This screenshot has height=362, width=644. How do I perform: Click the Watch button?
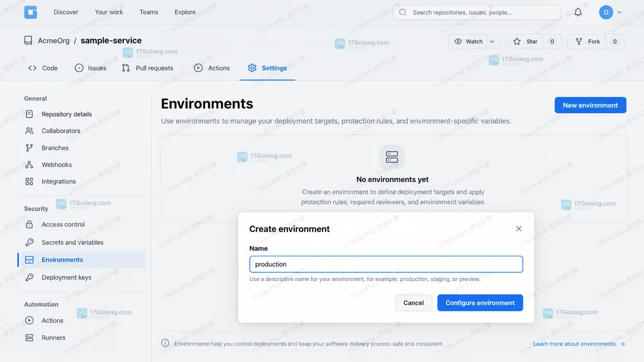(x=468, y=41)
